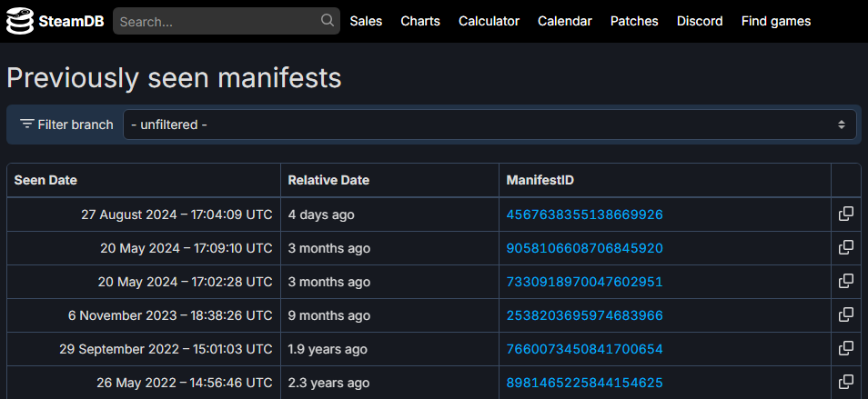This screenshot has height=399, width=868.
Task: Open the Calculator menu item
Action: [489, 21]
